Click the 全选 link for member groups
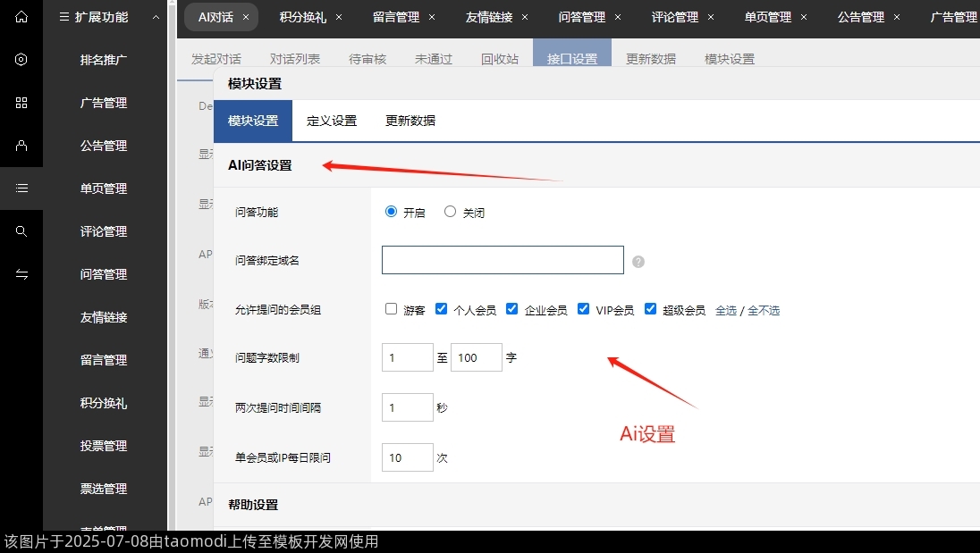The image size is (980, 553). pyautogui.click(x=725, y=309)
